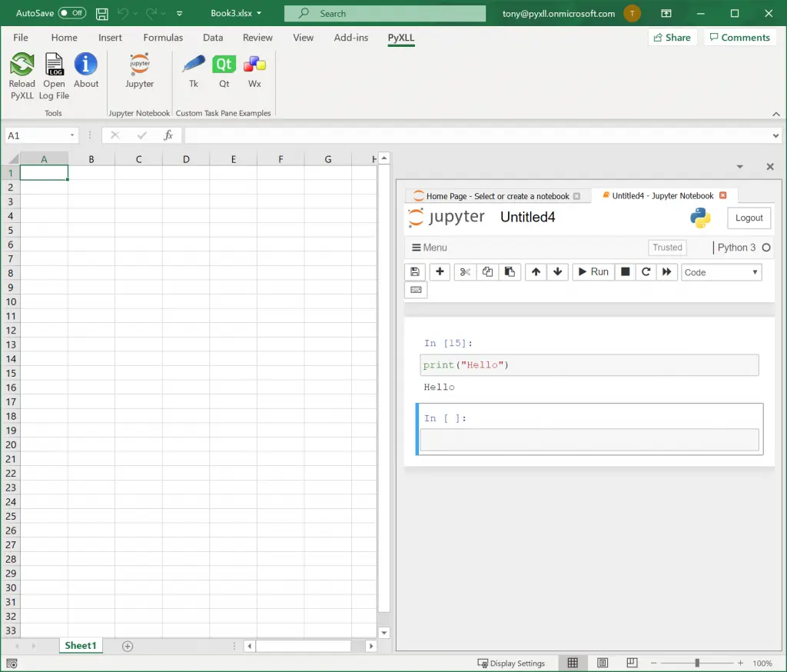Close the Untitled4 Jupyter Notebook tab

722,195
